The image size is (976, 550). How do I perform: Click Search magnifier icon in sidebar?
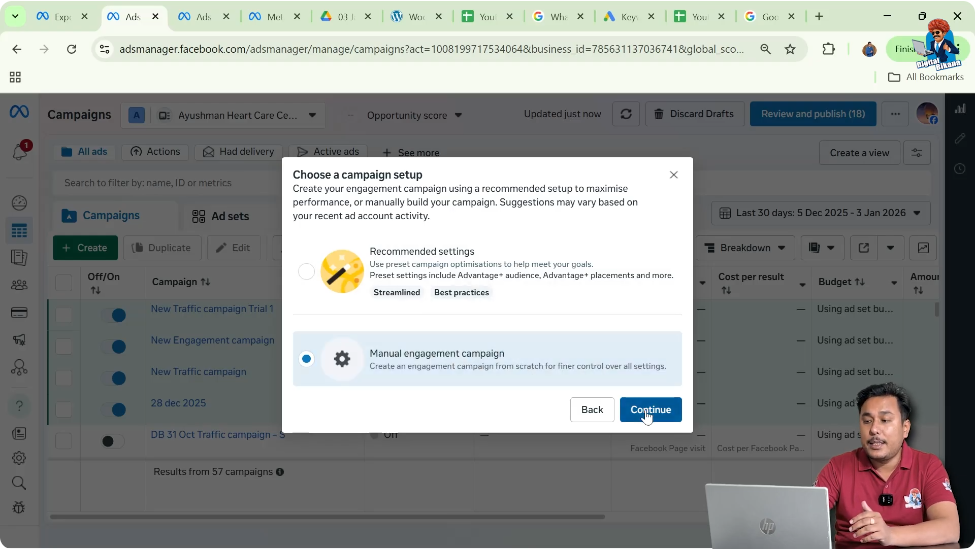click(19, 483)
